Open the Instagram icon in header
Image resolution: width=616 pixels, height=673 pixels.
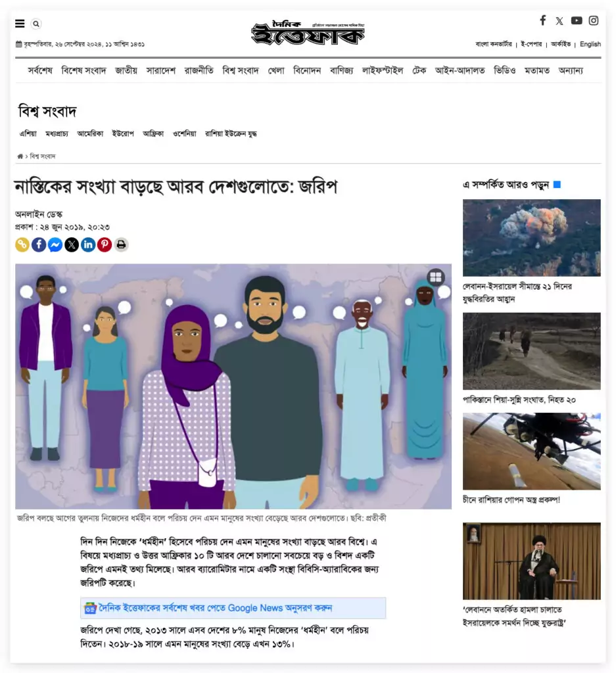point(594,20)
